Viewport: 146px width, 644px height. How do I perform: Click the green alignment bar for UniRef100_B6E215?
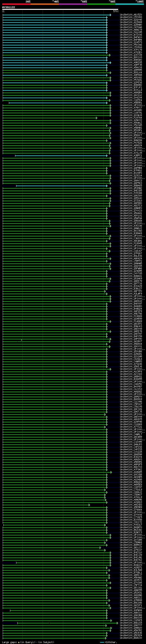(x=68, y=623)
